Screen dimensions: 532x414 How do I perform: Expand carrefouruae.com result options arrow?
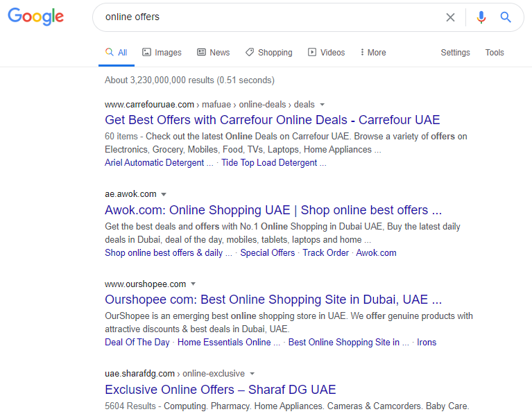(x=323, y=105)
